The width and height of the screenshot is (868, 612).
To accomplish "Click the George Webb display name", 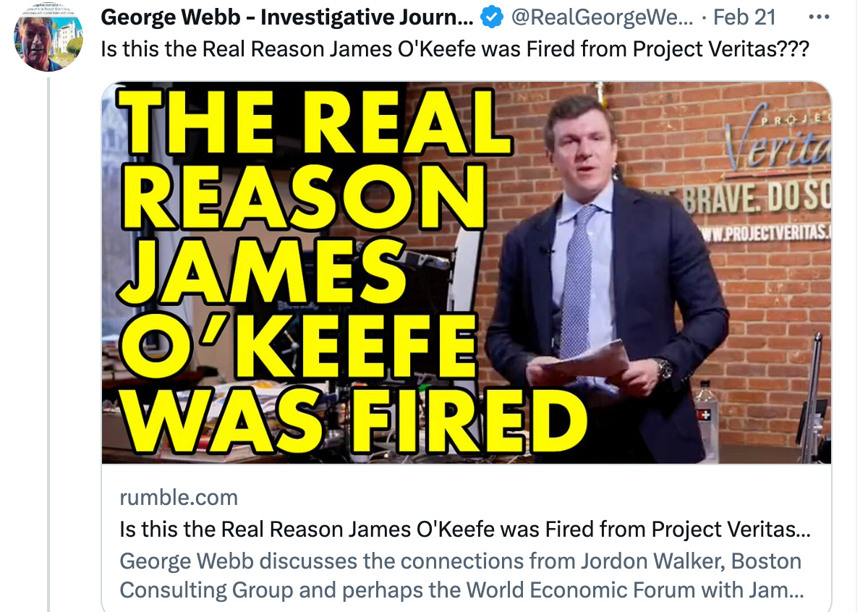I will [x=287, y=18].
